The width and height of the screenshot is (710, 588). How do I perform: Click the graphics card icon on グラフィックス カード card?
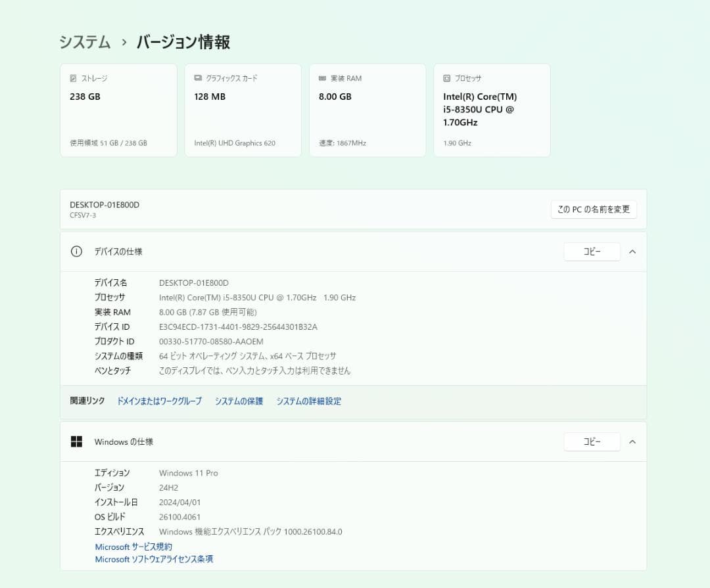pos(197,78)
